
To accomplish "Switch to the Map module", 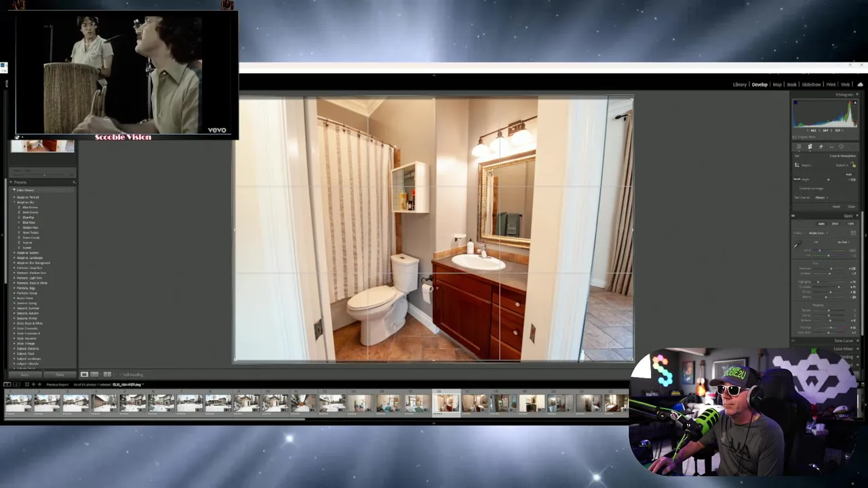I will 777,85.
